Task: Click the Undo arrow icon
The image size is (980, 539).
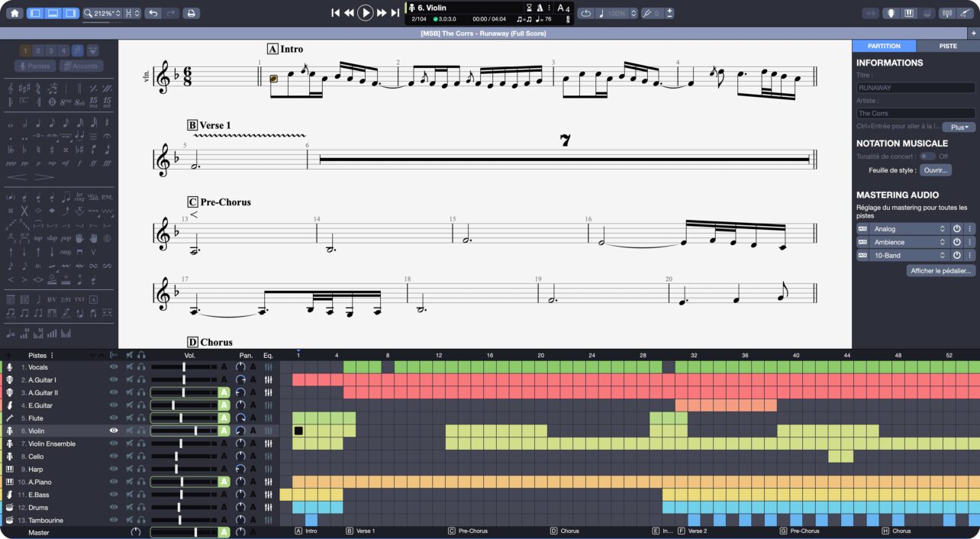Action: (153, 13)
